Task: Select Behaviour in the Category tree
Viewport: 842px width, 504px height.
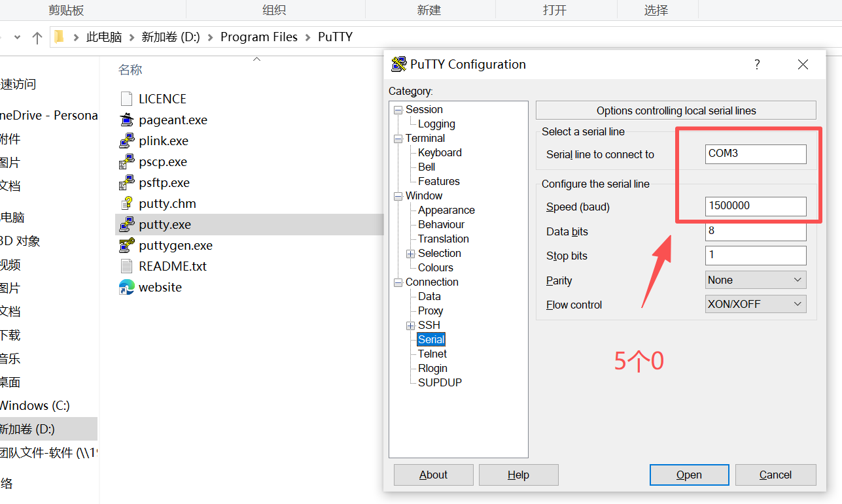Action: [442, 224]
